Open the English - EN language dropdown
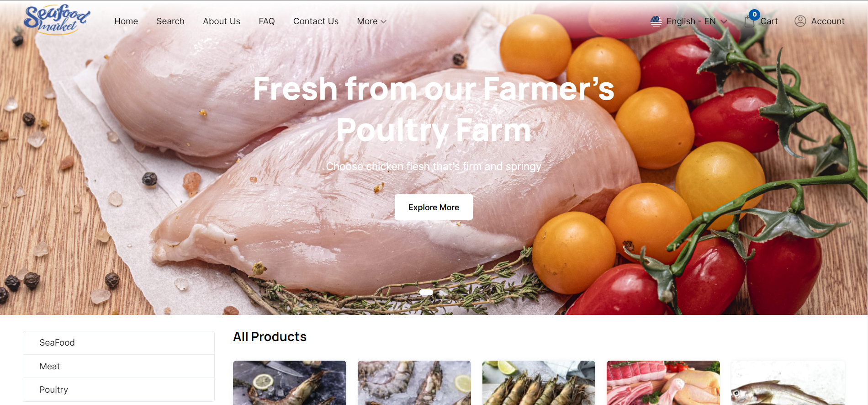Image resolution: width=868 pixels, height=405 pixels. coord(689,21)
